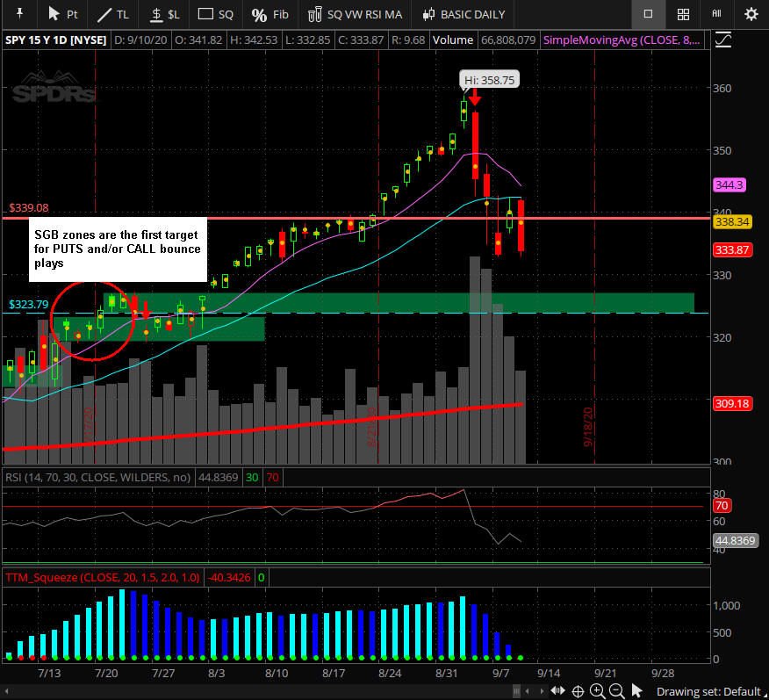Click the zoom out magnifier icon
Image resolution: width=769 pixels, height=700 pixels.
pos(615,690)
